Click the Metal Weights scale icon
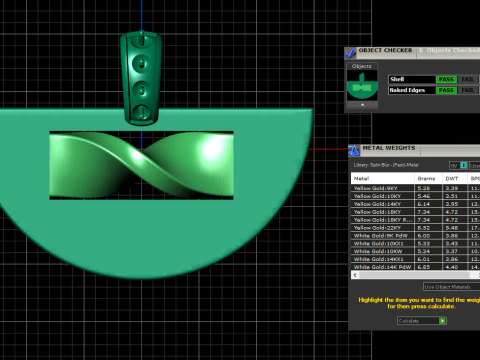This screenshot has width=480, height=360. tap(354, 151)
